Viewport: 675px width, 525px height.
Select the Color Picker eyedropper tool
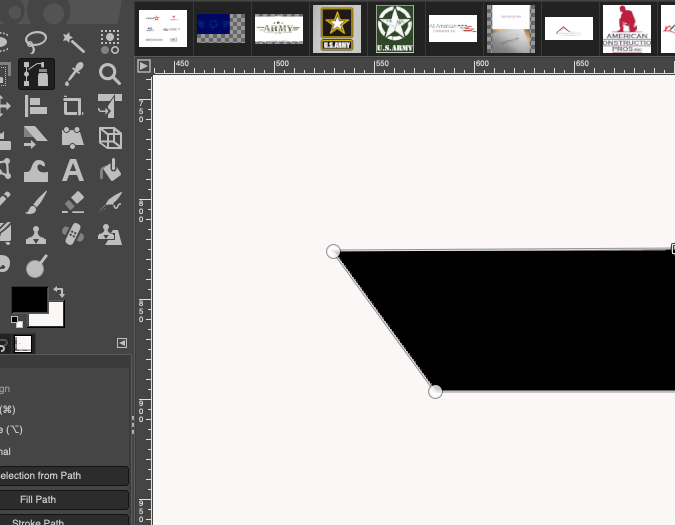(x=73, y=74)
